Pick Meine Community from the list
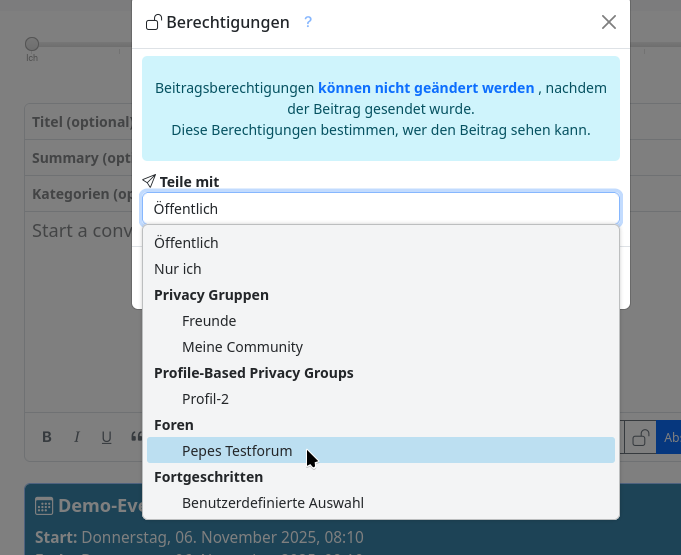This screenshot has height=555, width=681. (x=242, y=347)
